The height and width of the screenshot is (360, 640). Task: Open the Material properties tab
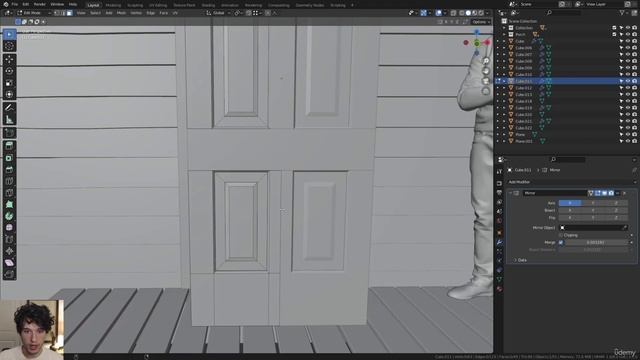499,289
